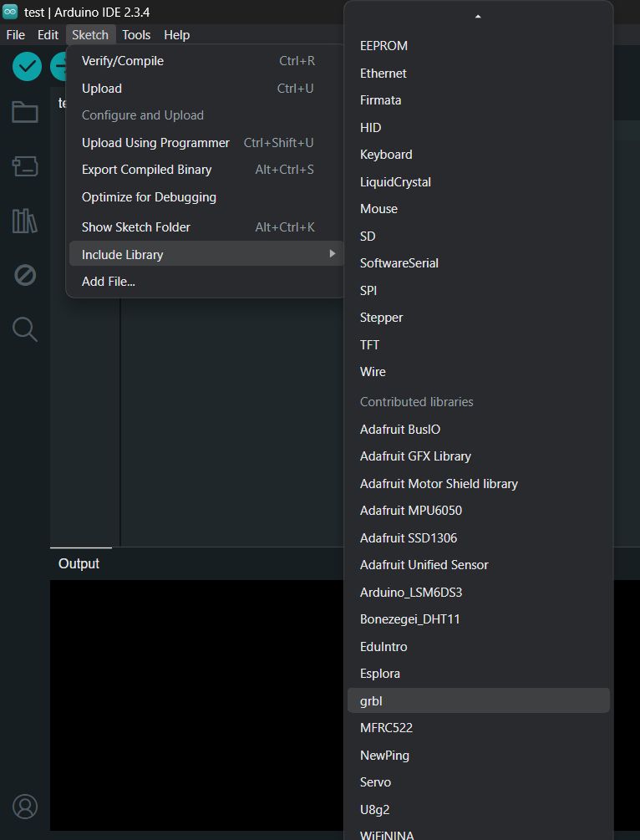Include the Adafruit GFX Library
Image resolution: width=640 pixels, height=840 pixels.
pos(478,456)
